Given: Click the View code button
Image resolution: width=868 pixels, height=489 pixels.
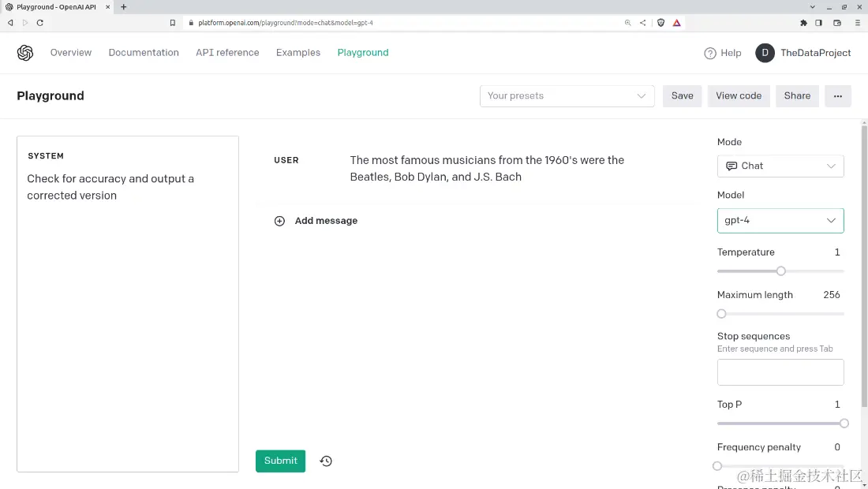Looking at the screenshot, I should point(739,95).
